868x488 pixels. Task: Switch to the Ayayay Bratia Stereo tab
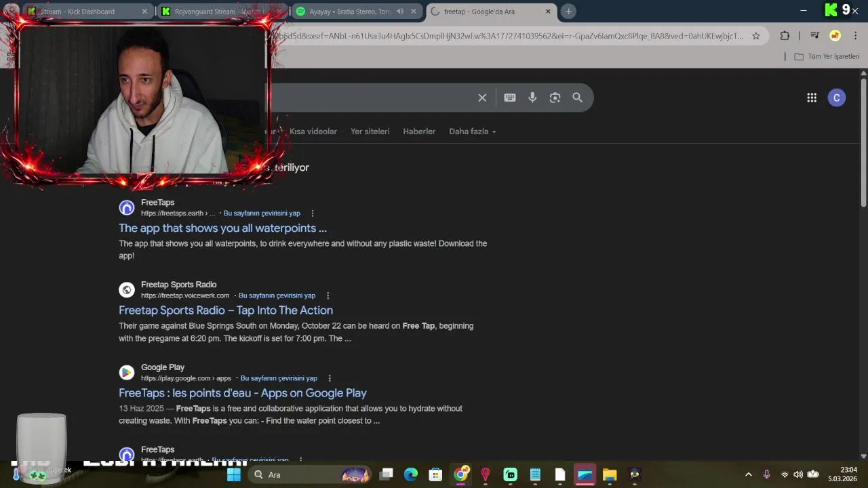tap(357, 12)
